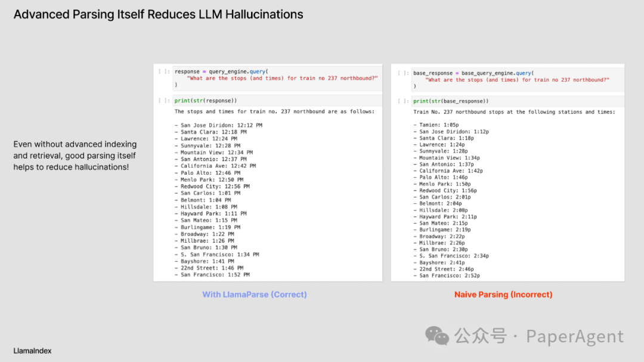Select the "San Francisco: 1:52 PM" output line
Screen dimensions: 644x362
(215, 275)
